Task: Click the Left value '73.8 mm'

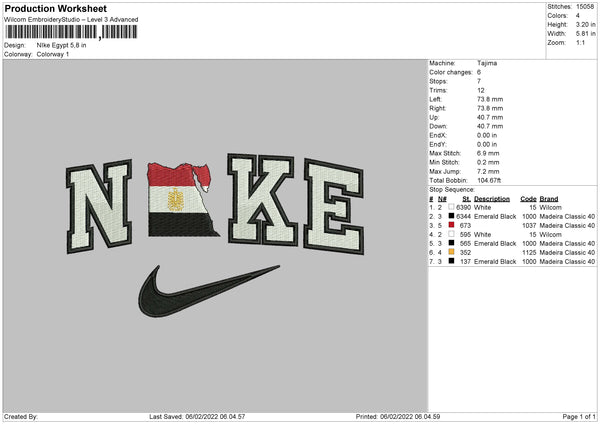Action: pos(490,99)
